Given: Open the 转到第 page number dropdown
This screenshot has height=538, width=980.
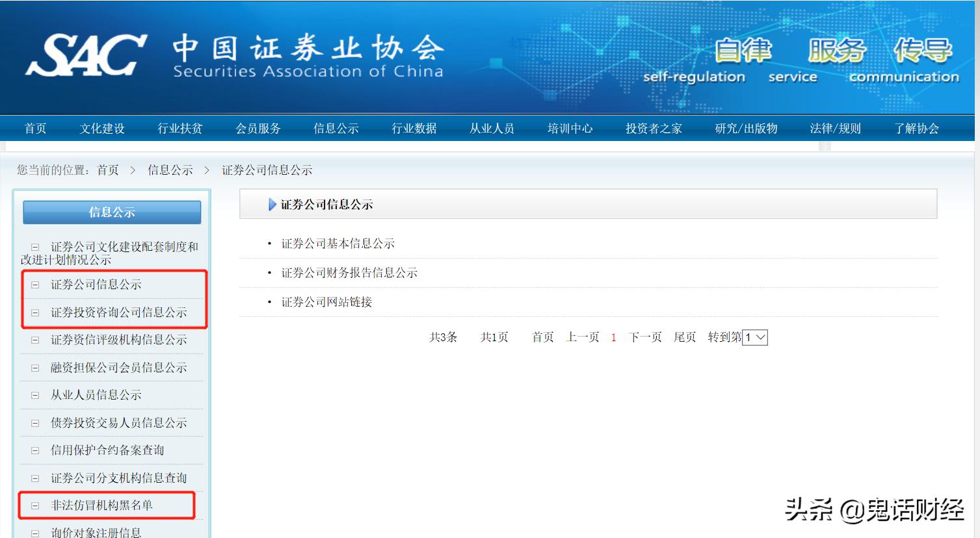Looking at the screenshot, I should (x=756, y=337).
